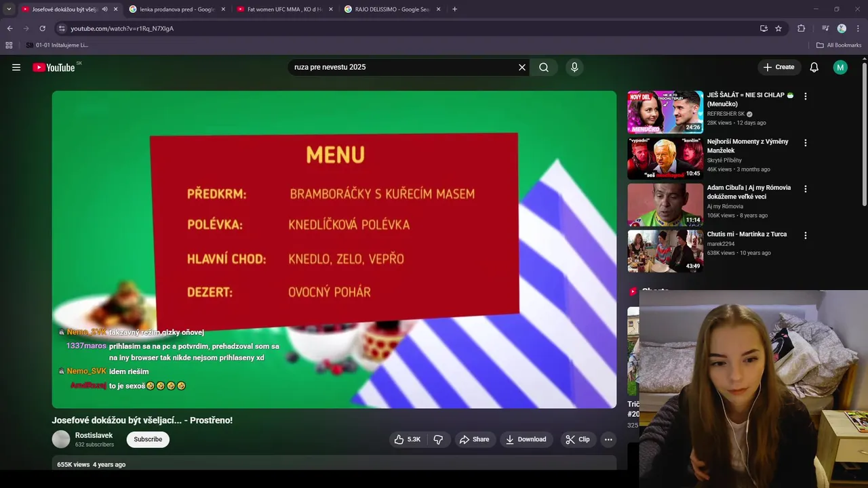Viewport: 868px width, 488px height.
Task: Click the page vertical scrollbar
Action: point(865,136)
